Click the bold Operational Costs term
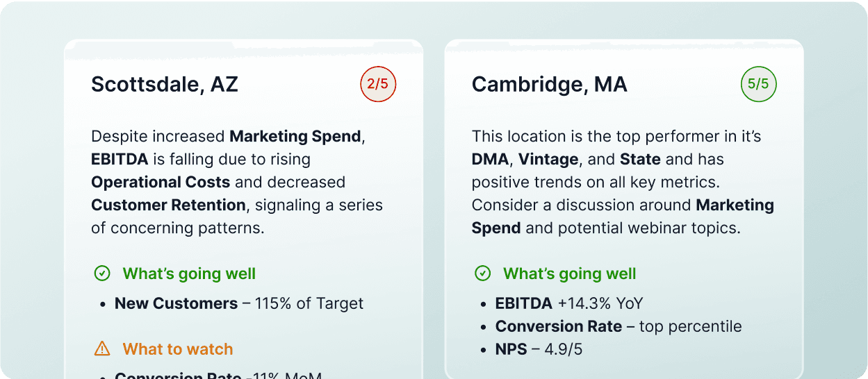 coord(161,182)
